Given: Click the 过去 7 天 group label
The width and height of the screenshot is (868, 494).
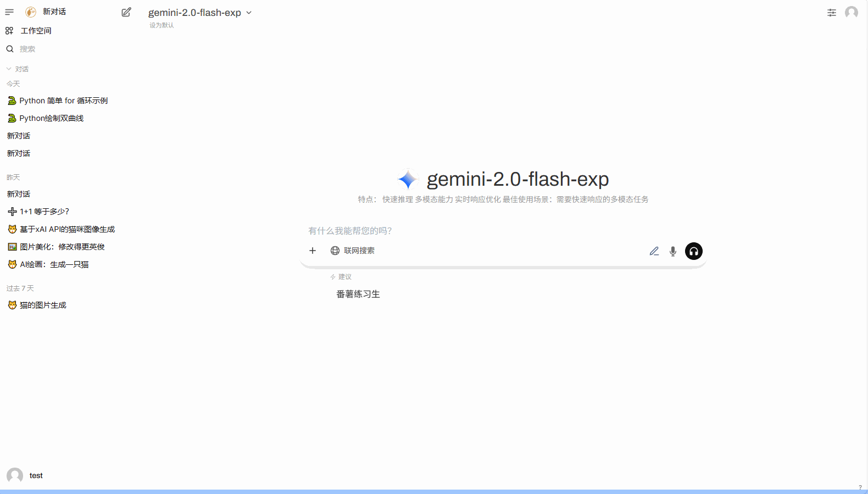Looking at the screenshot, I should (x=20, y=288).
